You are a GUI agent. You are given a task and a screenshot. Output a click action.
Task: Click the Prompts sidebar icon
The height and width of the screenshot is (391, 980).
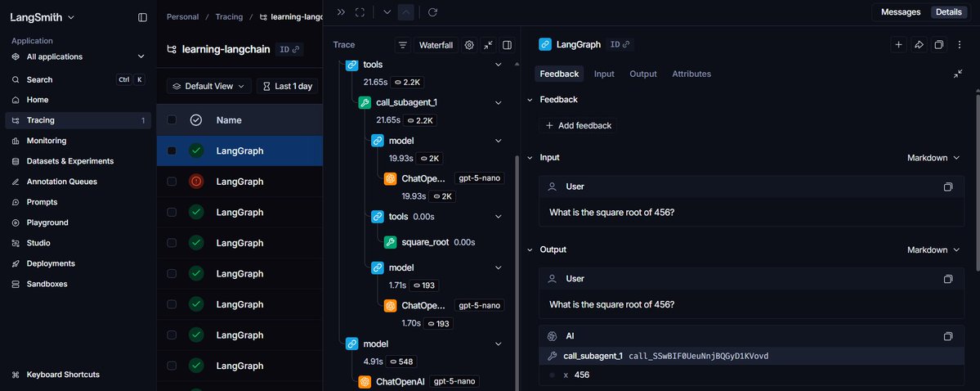[x=16, y=202]
